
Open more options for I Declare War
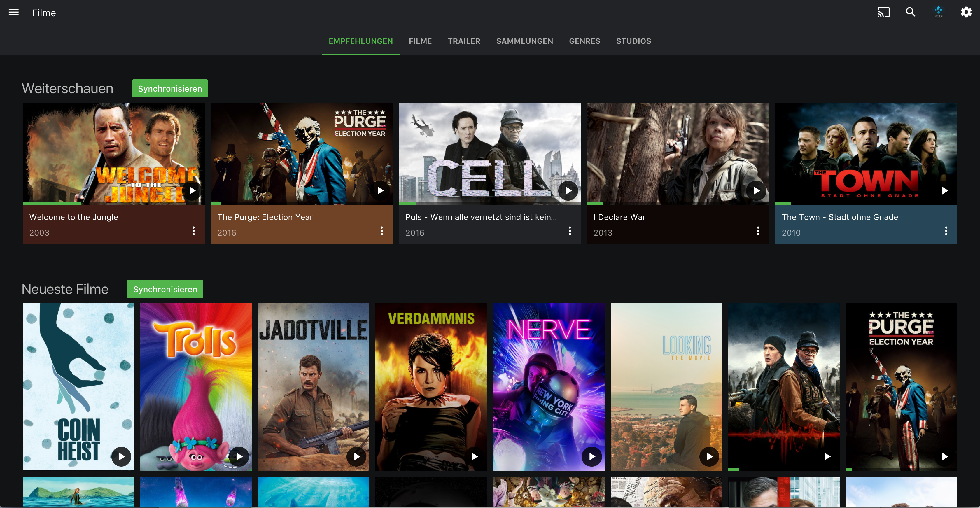(758, 231)
